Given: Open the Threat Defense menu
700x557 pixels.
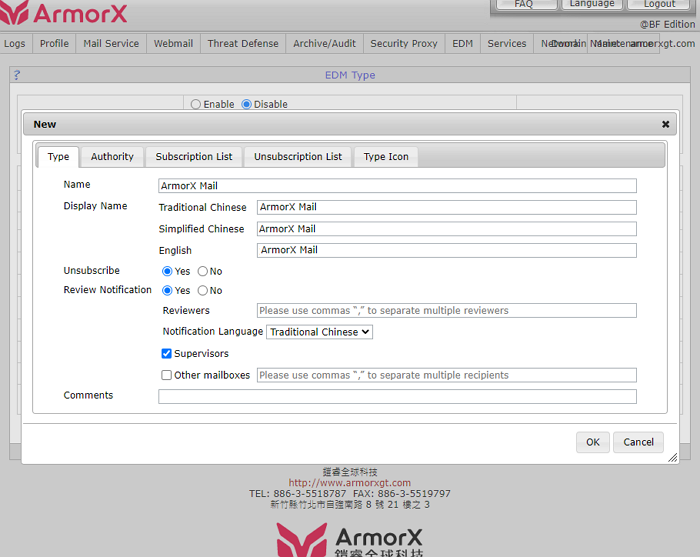Looking at the screenshot, I should 243,44.
